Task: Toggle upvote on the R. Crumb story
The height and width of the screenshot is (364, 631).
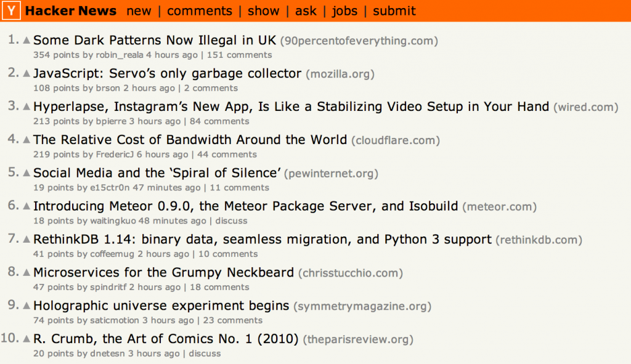Action: [26, 338]
